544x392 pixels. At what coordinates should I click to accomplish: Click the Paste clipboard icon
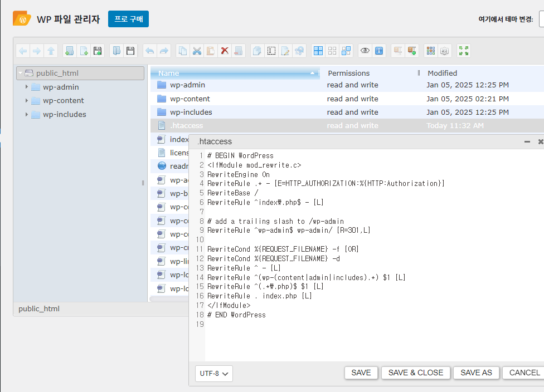211,51
